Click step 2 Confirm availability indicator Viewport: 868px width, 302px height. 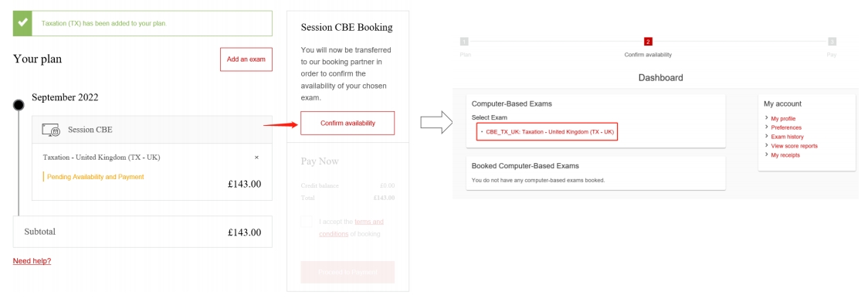coord(648,42)
